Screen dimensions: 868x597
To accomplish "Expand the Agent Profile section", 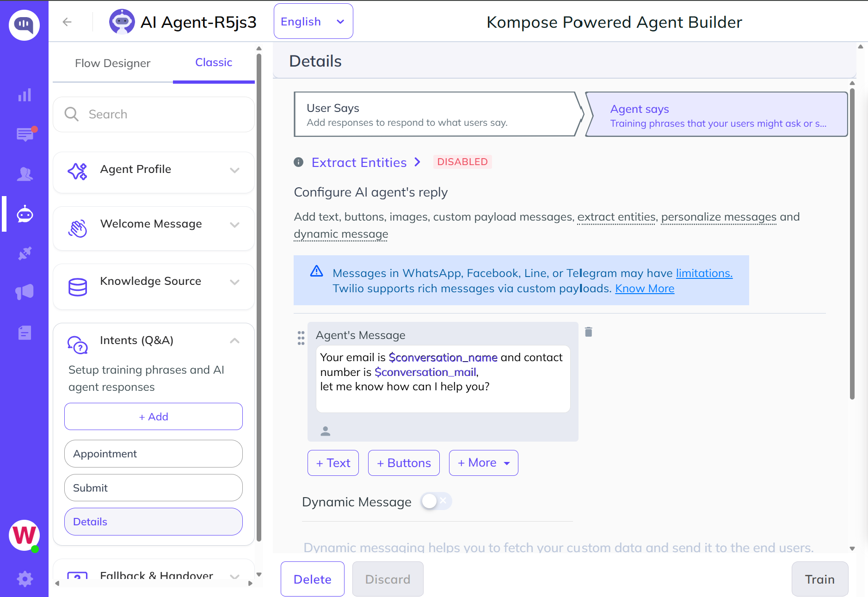I will tap(234, 170).
